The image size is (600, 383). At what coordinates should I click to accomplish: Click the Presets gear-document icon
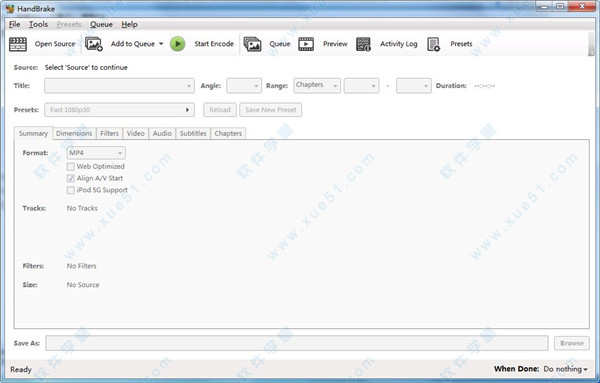pos(434,44)
